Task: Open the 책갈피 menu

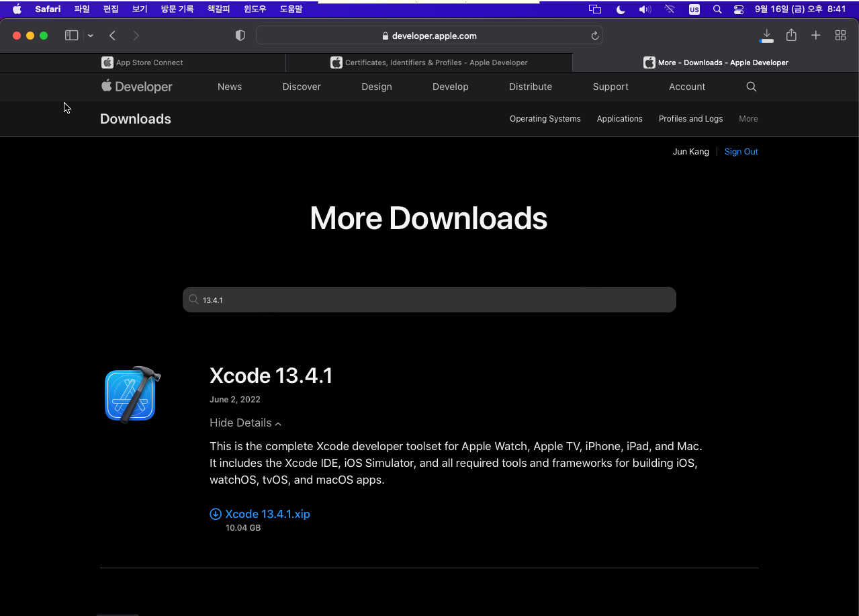Action: 218,9
